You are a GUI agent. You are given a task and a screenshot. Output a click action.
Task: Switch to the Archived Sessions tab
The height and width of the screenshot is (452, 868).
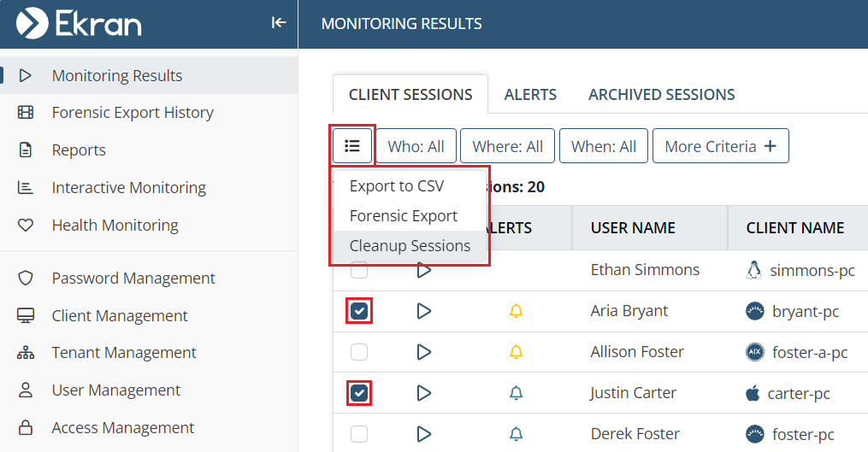pyautogui.click(x=661, y=95)
